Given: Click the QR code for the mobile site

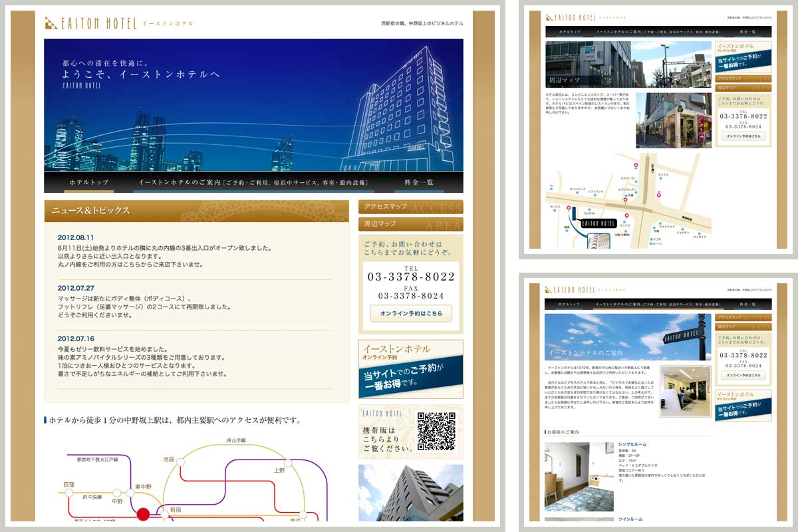Looking at the screenshot, I should [x=436, y=432].
